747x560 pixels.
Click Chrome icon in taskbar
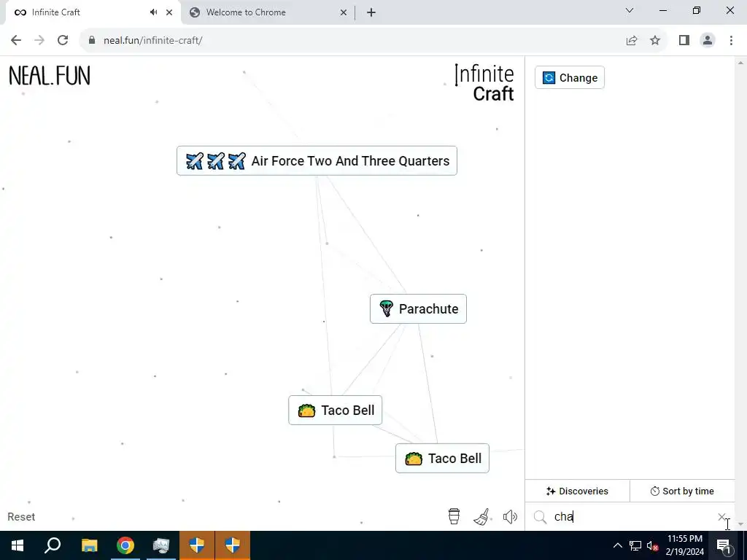(125, 545)
